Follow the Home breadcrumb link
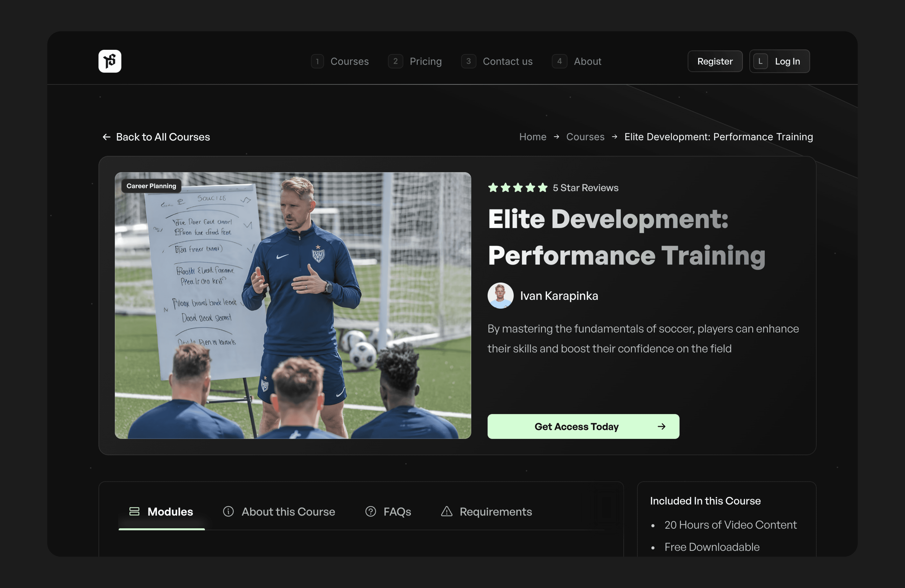 click(532, 137)
